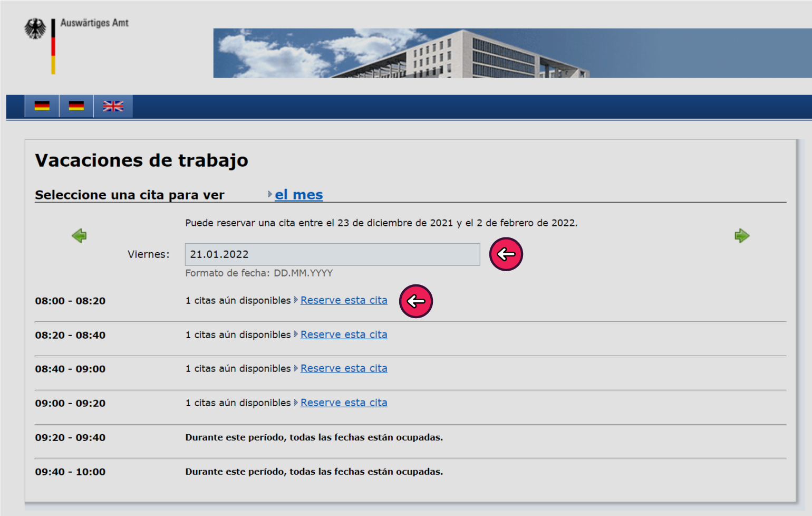812x516 pixels.
Task: Go to previous day with green left arrow
Action: point(79,235)
